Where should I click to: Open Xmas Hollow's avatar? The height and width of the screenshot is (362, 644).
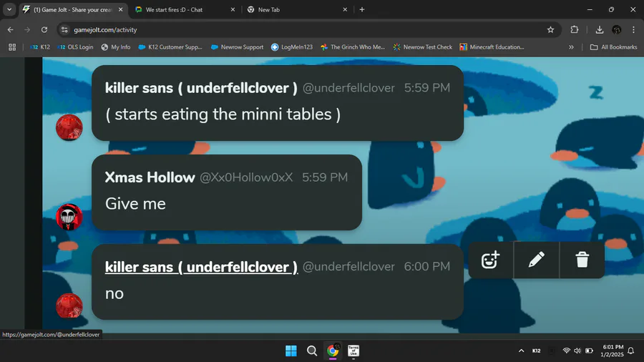pyautogui.click(x=69, y=217)
